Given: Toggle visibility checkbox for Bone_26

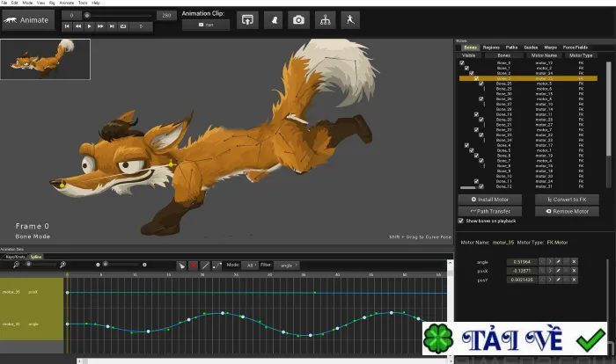Looking at the screenshot, I should pos(481,99).
